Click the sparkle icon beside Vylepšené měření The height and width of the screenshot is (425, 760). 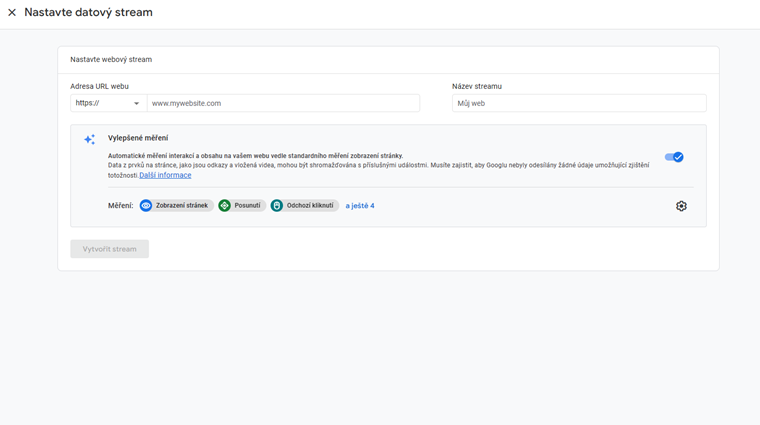click(x=90, y=140)
